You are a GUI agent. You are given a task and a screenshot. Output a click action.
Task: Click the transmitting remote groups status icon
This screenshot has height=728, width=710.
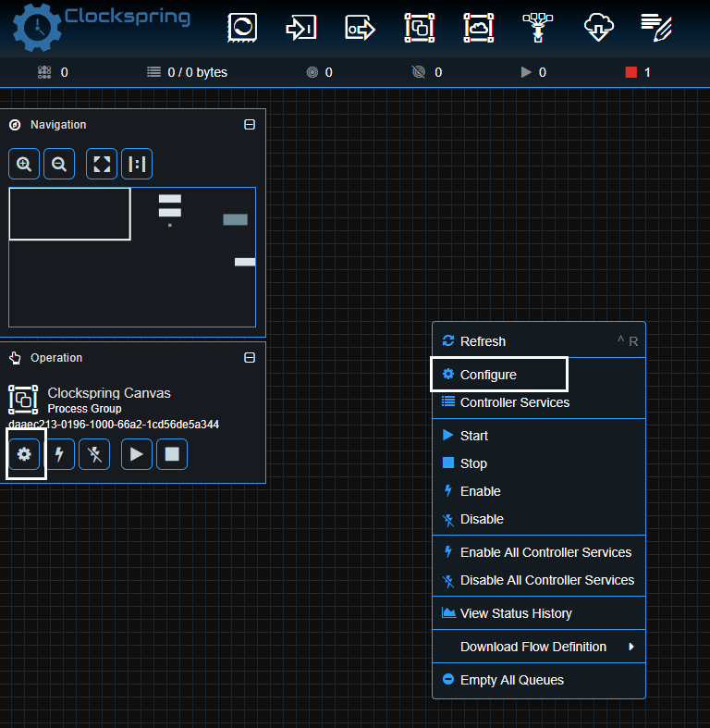(312, 72)
